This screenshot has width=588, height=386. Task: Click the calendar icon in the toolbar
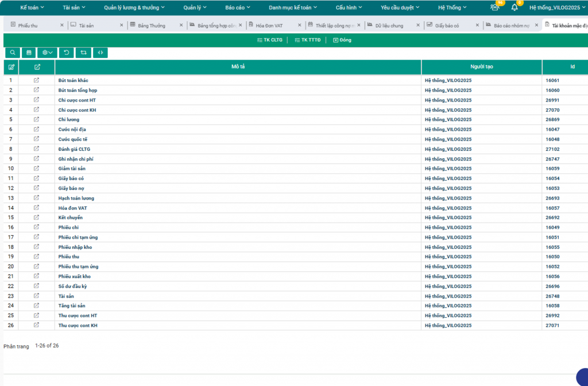(x=29, y=53)
